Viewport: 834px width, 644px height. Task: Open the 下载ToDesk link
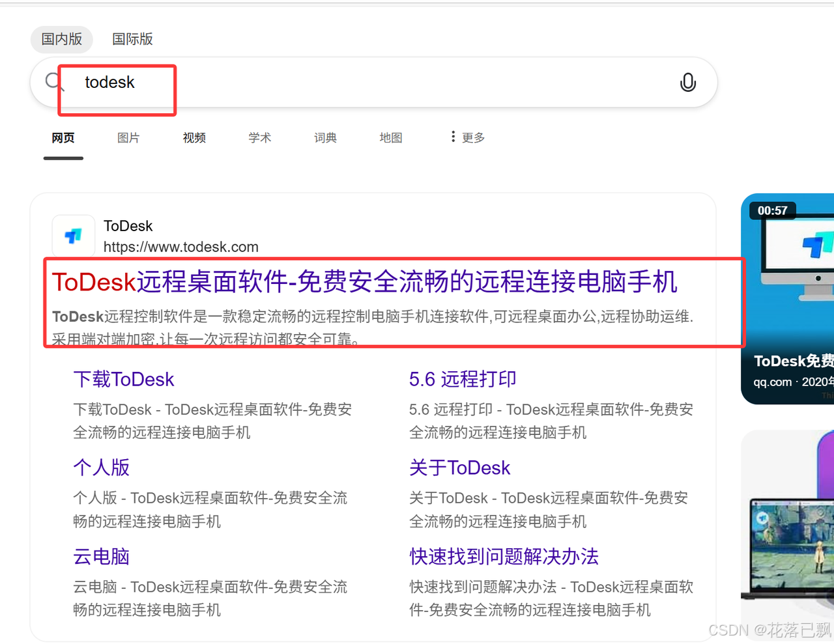coord(124,379)
